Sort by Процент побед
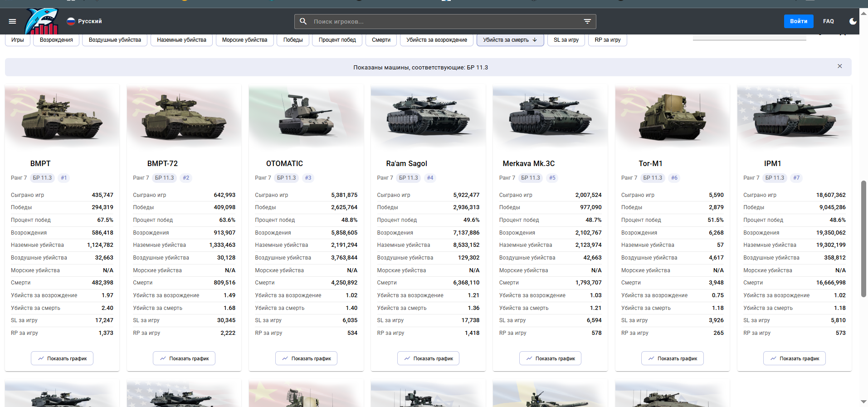Image resolution: width=868 pixels, height=407 pixels. pyautogui.click(x=337, y=40)
